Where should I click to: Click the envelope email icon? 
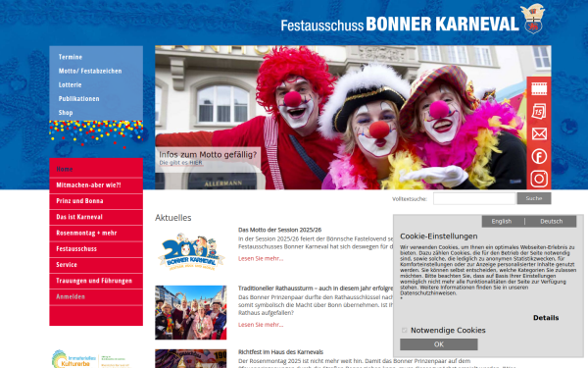[539, 133]
